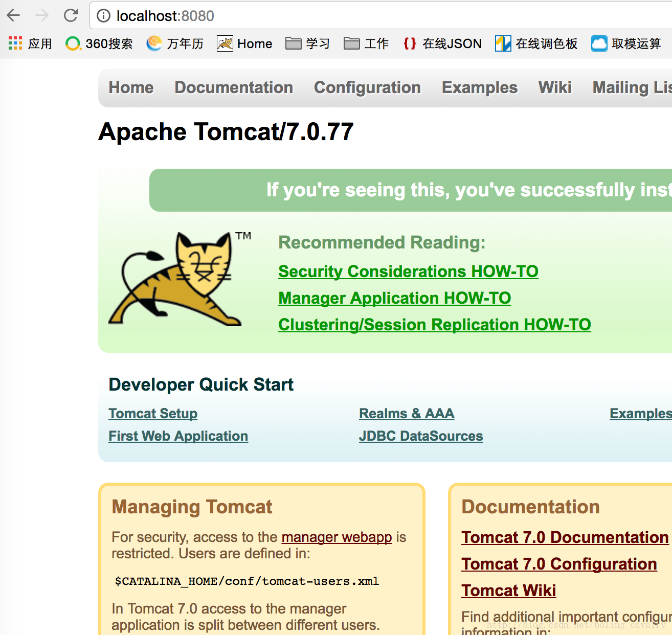Image resolution: width=672 pixels, height=635 pixels.
Task: Open the Documentation navigation item
Action: click(234, 87)
